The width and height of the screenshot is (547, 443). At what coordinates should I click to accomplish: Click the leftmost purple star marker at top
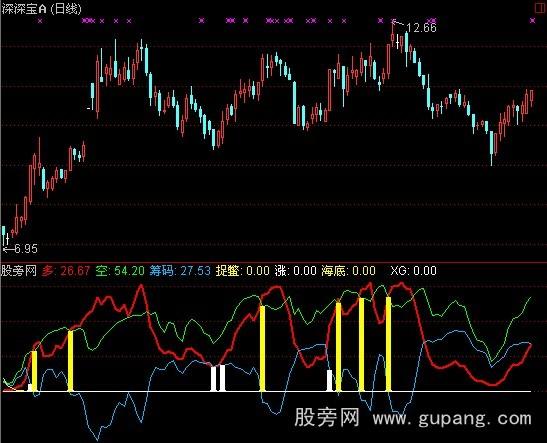tap(40, 21)
